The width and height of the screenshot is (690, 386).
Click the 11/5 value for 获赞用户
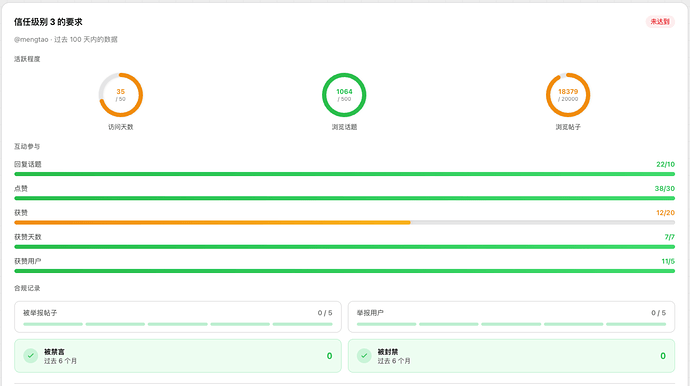click(668, 261)
